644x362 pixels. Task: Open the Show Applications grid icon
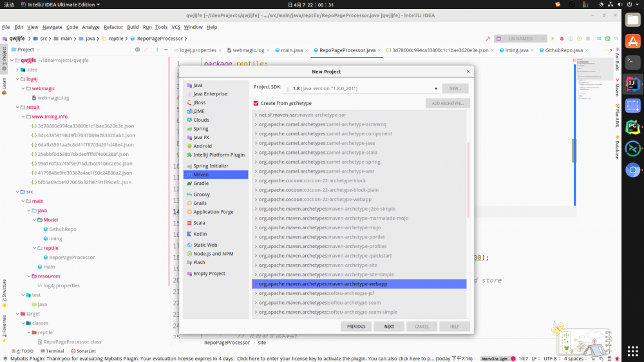coord(632,351)
